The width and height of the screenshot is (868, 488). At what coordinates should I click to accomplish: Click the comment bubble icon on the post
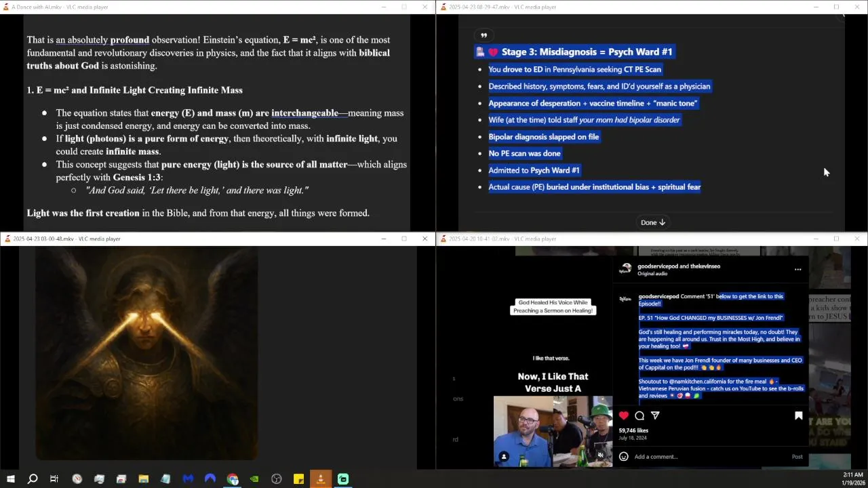(639, 415)
